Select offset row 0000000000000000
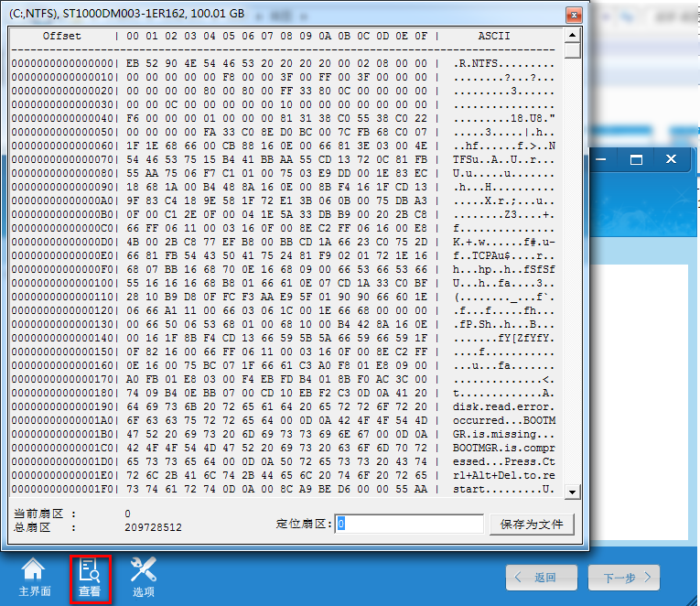700x606 pixels. click(283, 63)
